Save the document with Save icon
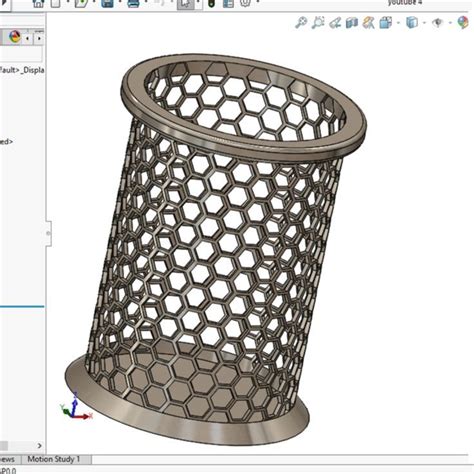This screenshot has height=474, width=474. tap(107, 4)
